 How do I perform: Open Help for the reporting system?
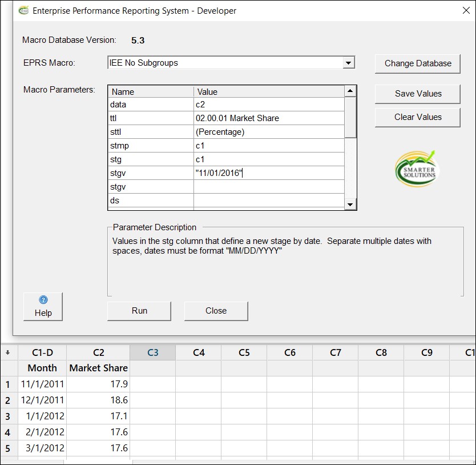point(42,306)
